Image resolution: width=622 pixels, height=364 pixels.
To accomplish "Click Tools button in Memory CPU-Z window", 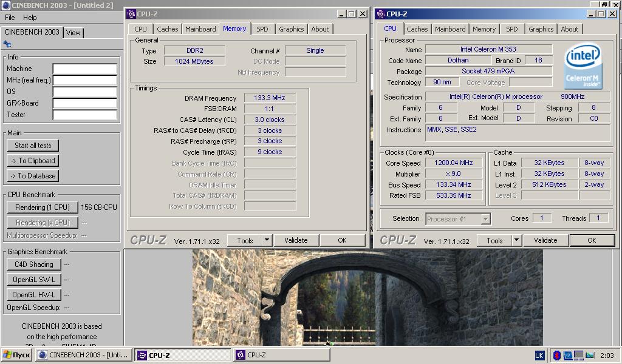I will point(245,240).
